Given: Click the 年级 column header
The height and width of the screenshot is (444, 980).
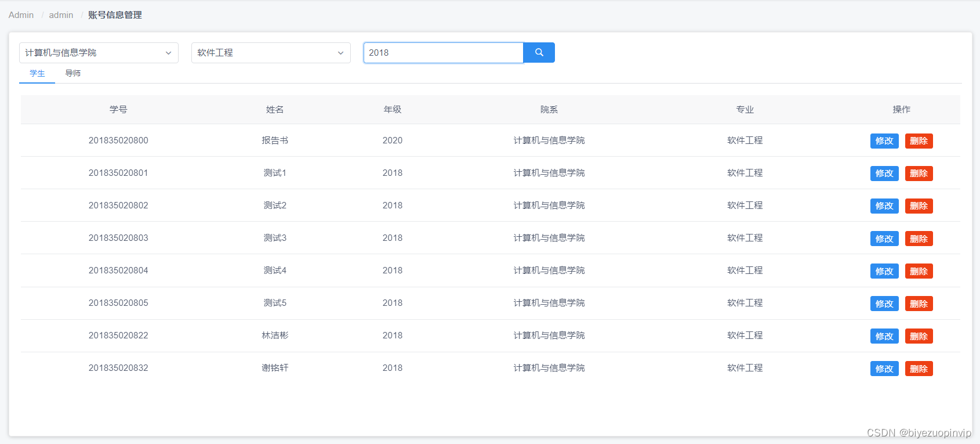Looking at the screenshot, I should tap(393, 110).
